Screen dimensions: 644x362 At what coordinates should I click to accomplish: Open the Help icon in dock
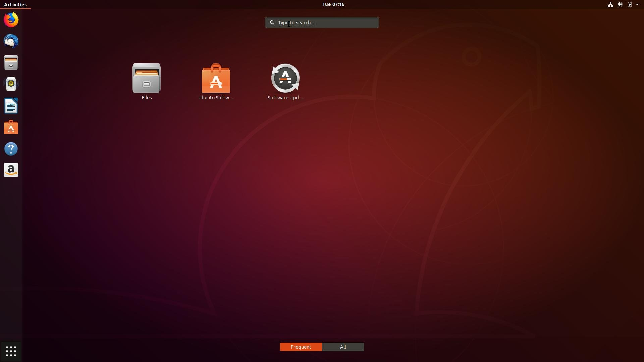pos(11,149)
